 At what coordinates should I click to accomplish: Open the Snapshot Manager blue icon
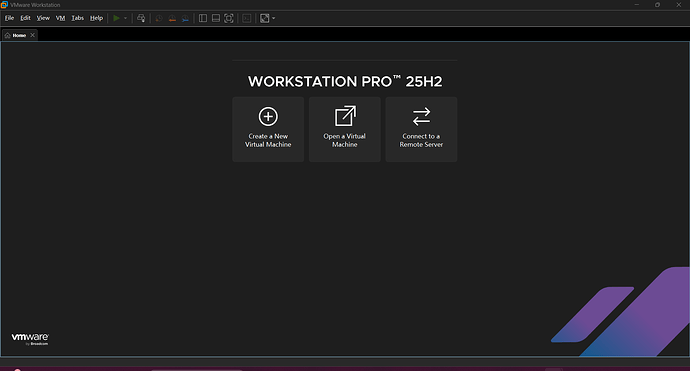pos(185,18)
